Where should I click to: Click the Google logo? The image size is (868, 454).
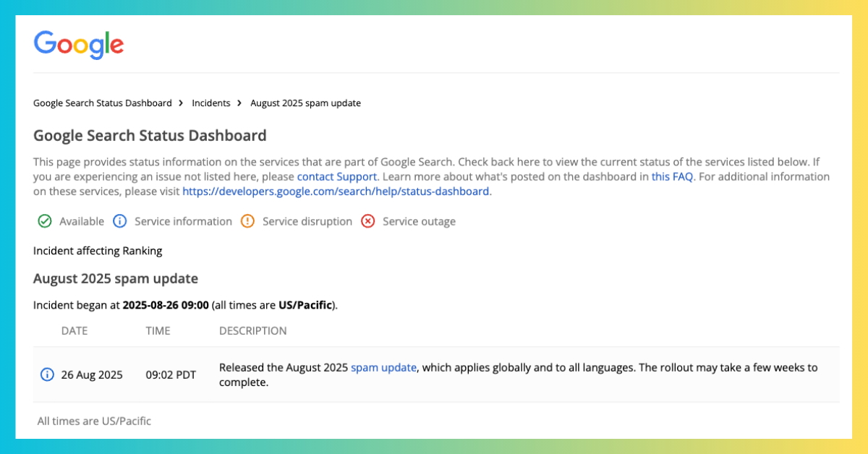point(79,45)
